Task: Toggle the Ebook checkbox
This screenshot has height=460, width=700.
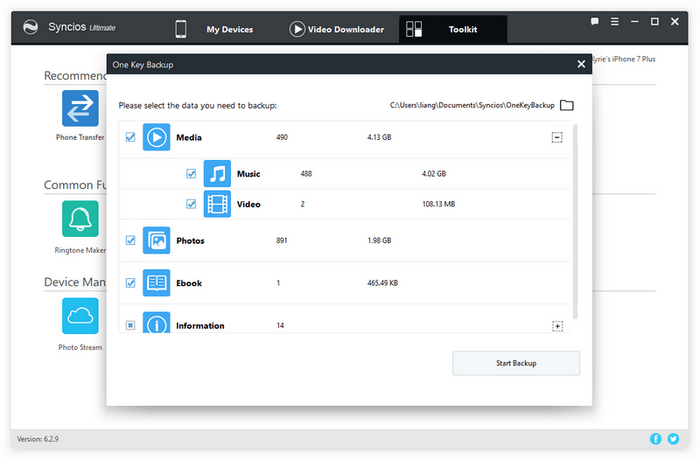Action: (130, 283)
